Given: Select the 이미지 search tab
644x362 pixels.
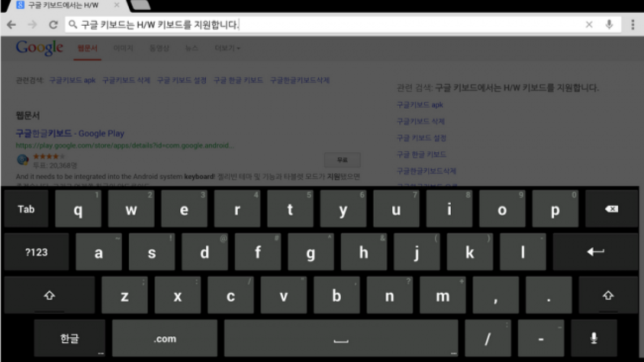Looking at the screenshot, I should coord(123,48).
